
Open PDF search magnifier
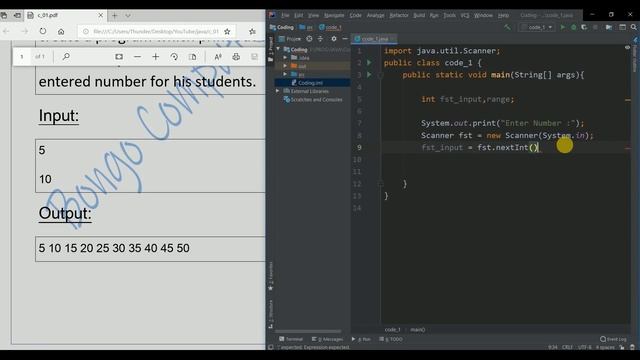point(66,57)
